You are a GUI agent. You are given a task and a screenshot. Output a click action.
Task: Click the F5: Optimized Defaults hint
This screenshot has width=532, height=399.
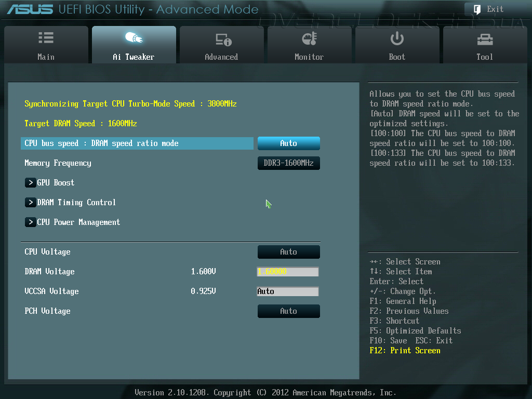(415, 331)
